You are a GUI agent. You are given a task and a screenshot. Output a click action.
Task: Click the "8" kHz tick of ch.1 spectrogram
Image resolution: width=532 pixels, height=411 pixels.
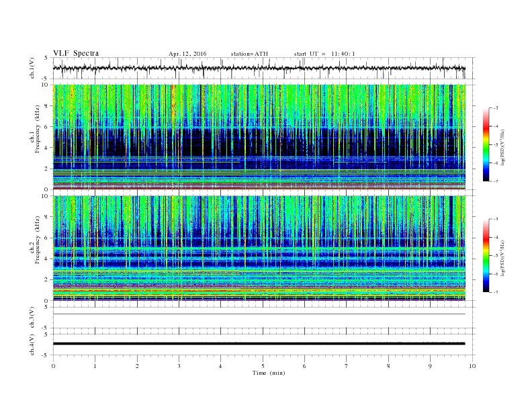(47, 106)
